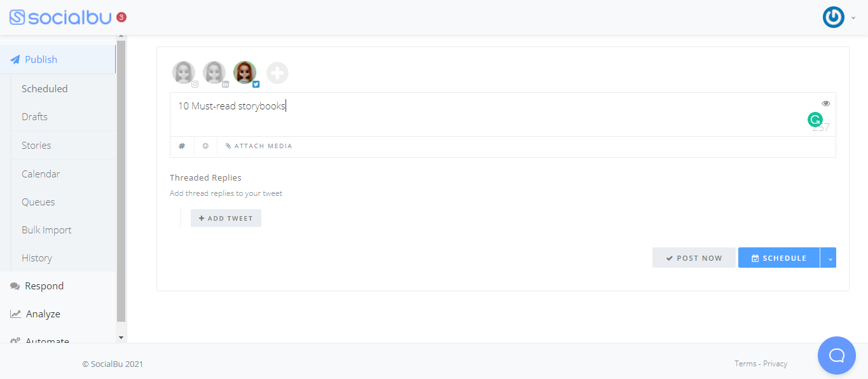Deselect the Twitter account avatar

[x=245, y=73]
